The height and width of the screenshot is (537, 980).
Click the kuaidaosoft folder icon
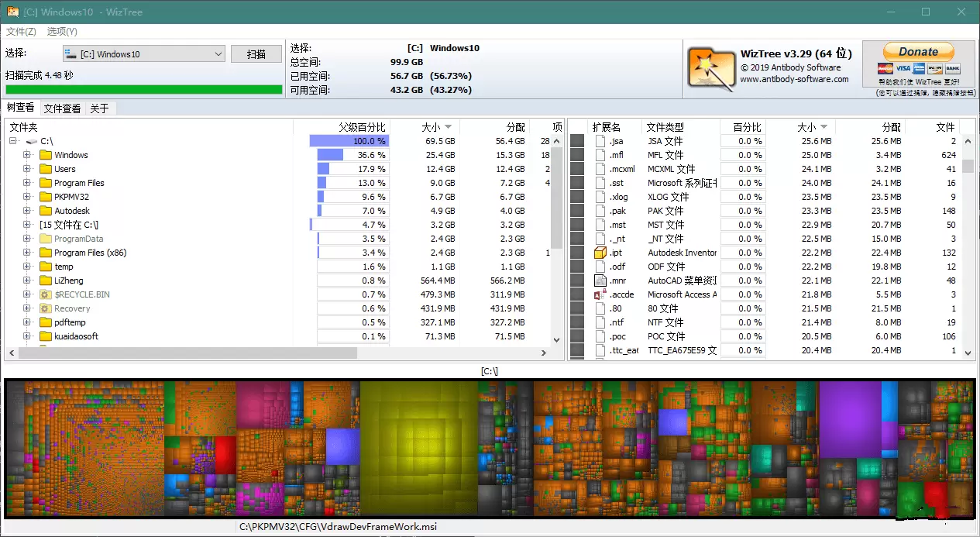tap(46, 336)
